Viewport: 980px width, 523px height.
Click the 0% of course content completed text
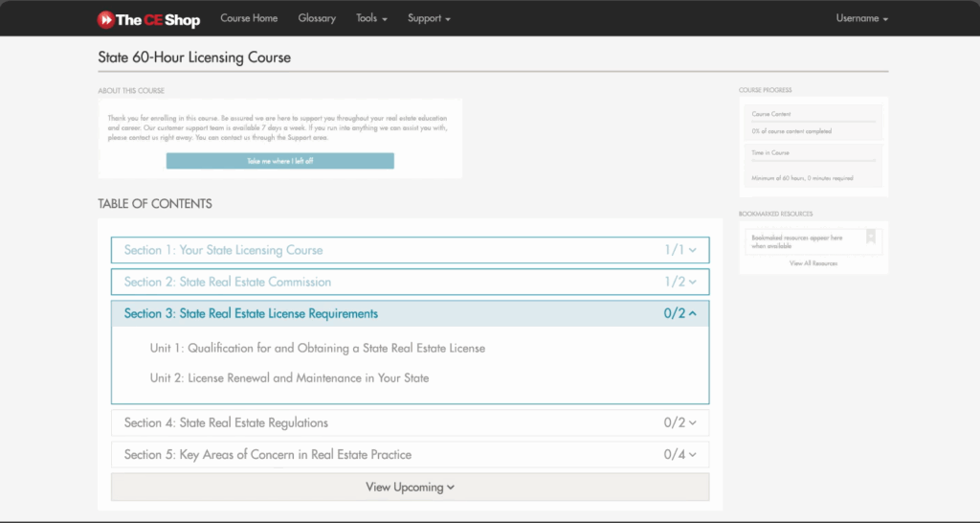[x=791, y=131]
